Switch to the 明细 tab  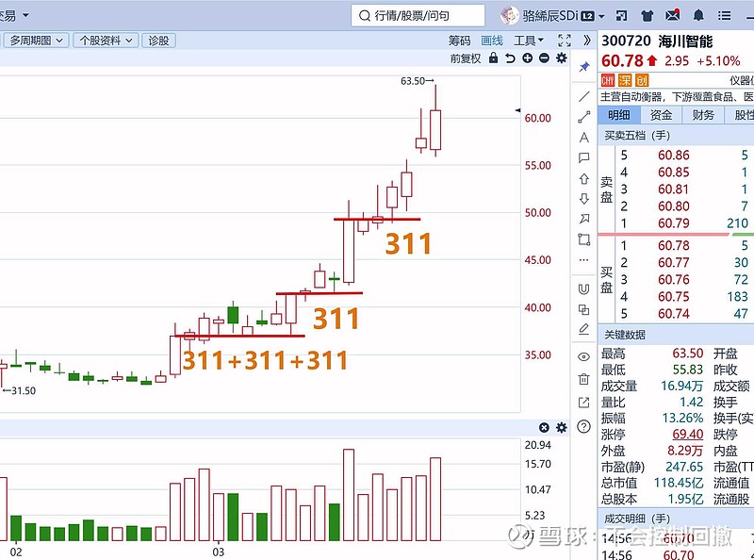click(619, 114)
